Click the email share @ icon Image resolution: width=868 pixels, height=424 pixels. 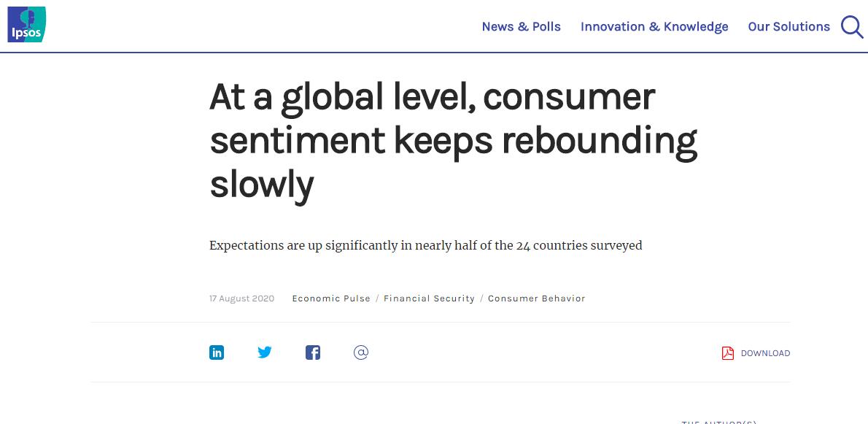[x=361, y=352]
